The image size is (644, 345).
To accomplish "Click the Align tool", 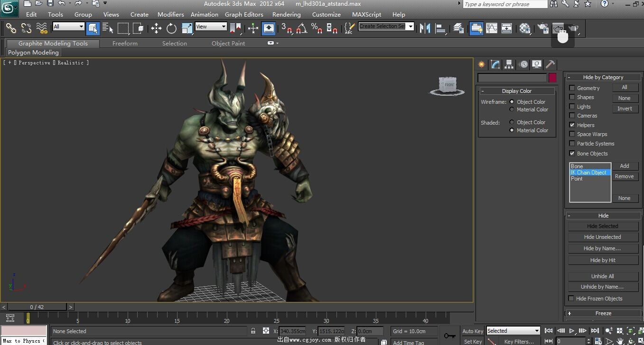I will (x=440, y=28).
